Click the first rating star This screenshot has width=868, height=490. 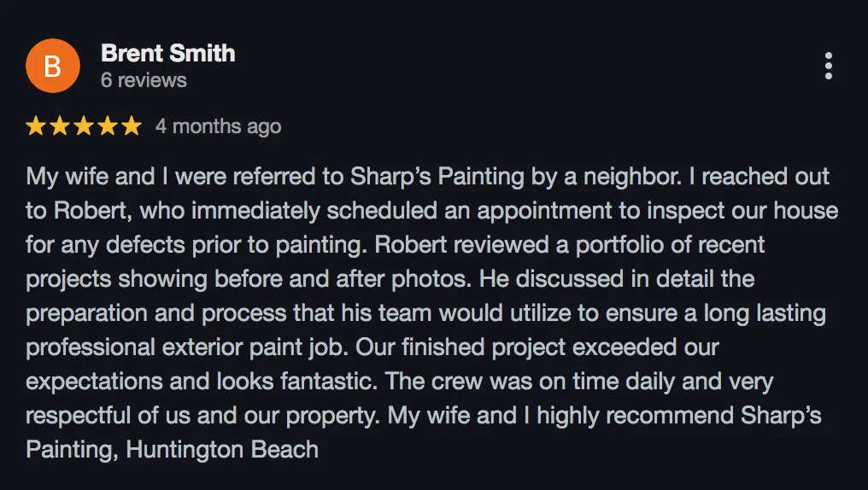pos(36,126)
